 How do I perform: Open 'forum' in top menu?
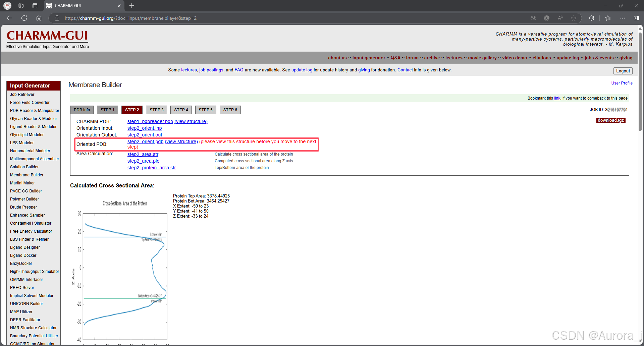pos(412,58)
